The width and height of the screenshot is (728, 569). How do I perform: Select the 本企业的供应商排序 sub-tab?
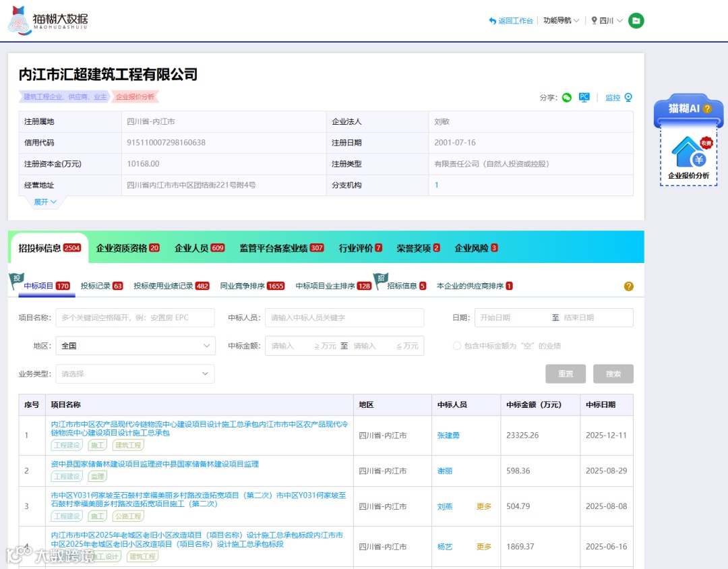(475, 286)
